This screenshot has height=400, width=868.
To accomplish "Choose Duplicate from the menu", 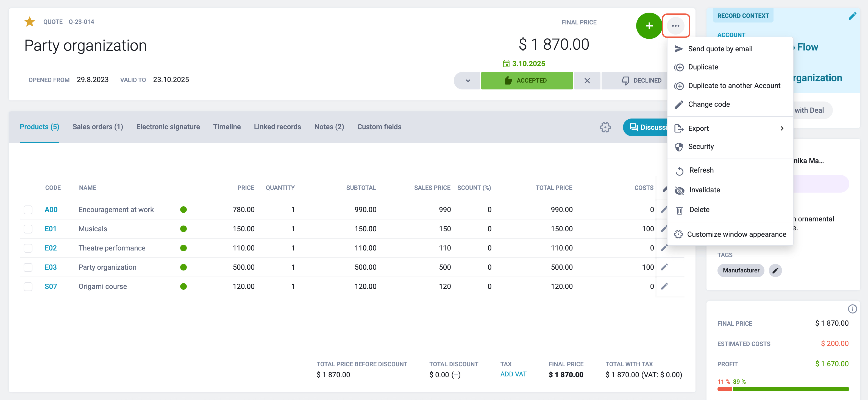I will (730, 67).
